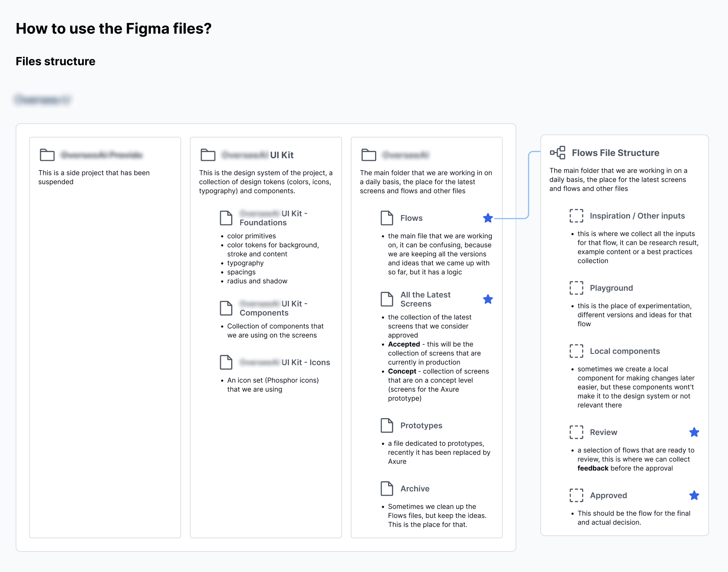Click the Flows file title
Image resolution: width=728 pixels, height=572 pixels.
[411, 218]
